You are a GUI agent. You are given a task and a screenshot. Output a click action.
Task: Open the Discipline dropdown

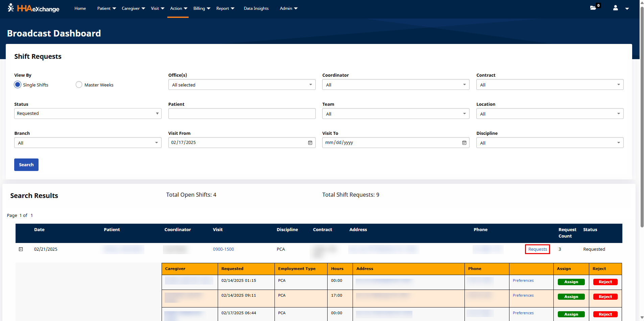click(550, 143)
